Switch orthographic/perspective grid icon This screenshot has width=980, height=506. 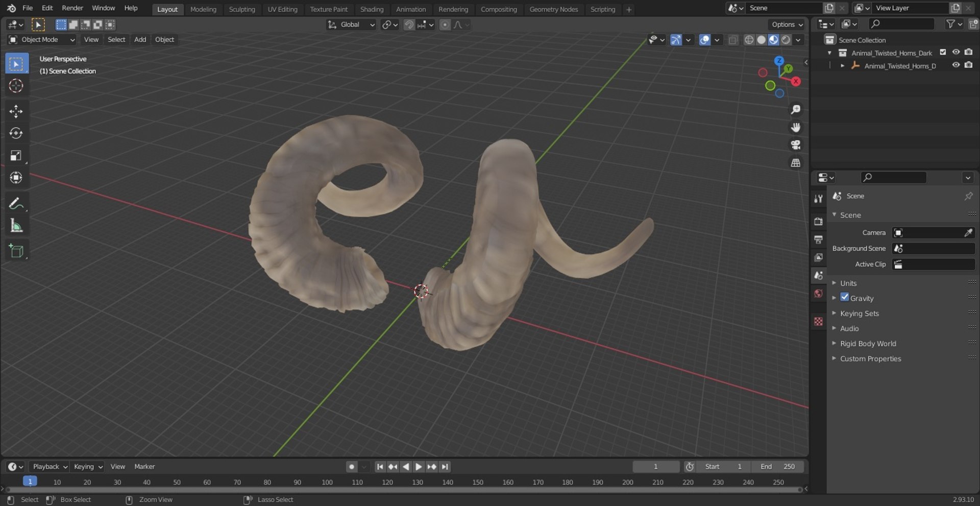[795, 163]
